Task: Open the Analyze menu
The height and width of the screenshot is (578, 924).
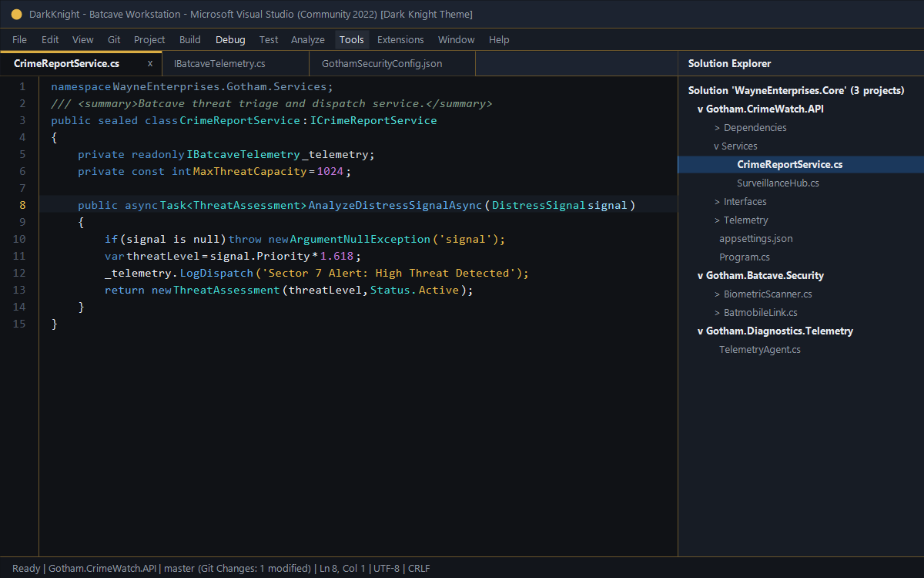Action: 308,39
